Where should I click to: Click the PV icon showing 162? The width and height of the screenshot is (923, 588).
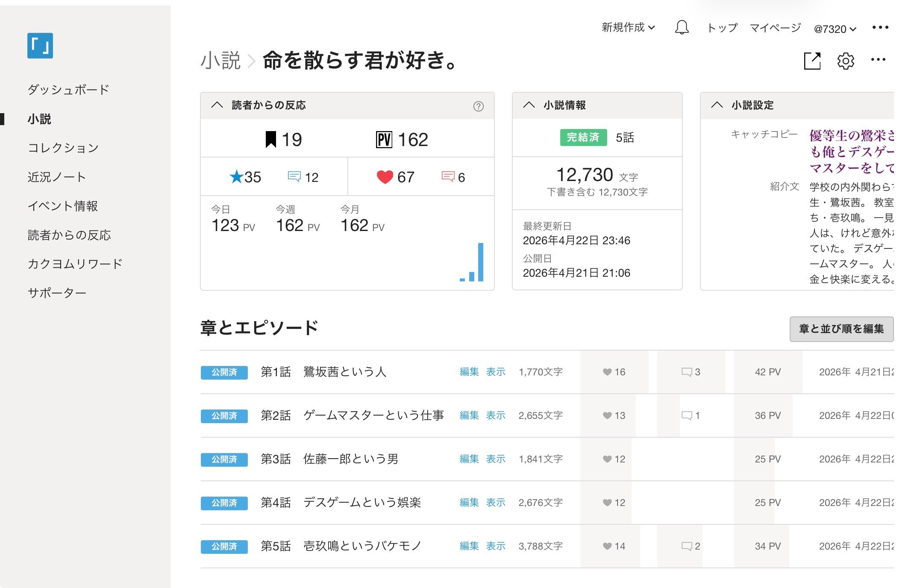click(384, 140)
